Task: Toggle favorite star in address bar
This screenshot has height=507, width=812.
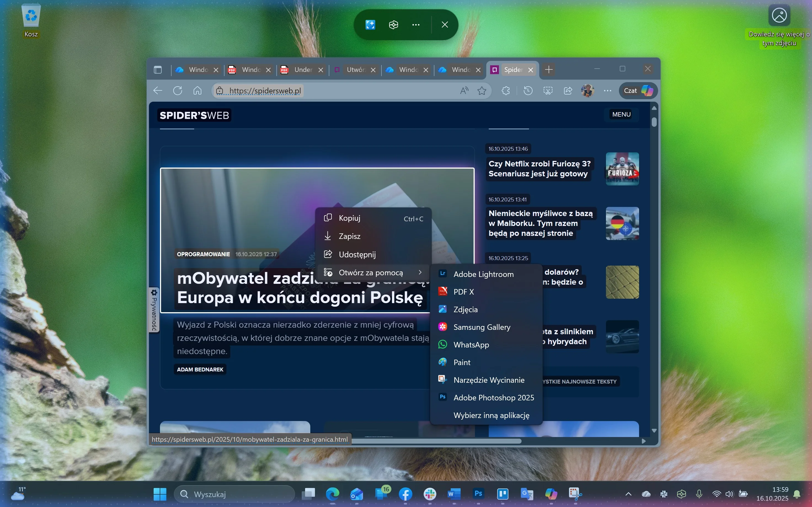Action: pyautogui.click(x=482, y=91)
